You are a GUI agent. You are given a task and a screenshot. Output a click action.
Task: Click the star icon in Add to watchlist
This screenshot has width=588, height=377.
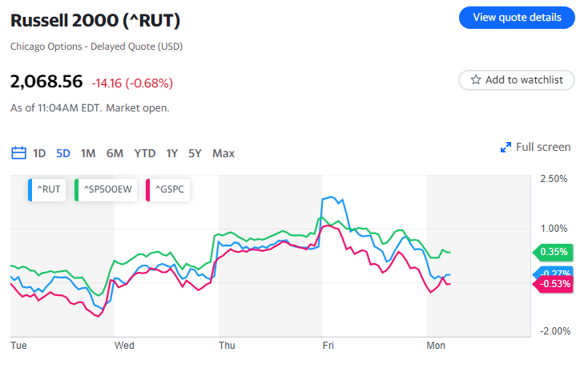click(476, 80)
